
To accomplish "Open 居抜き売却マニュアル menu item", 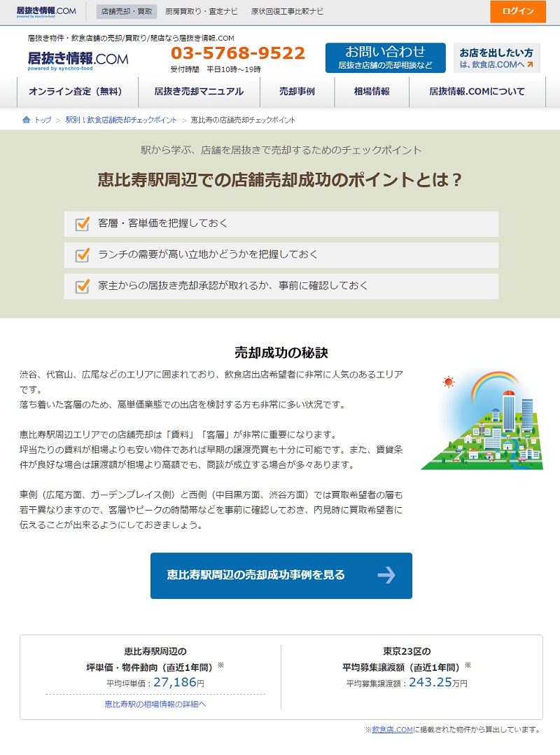I will (x=199, y=92).
